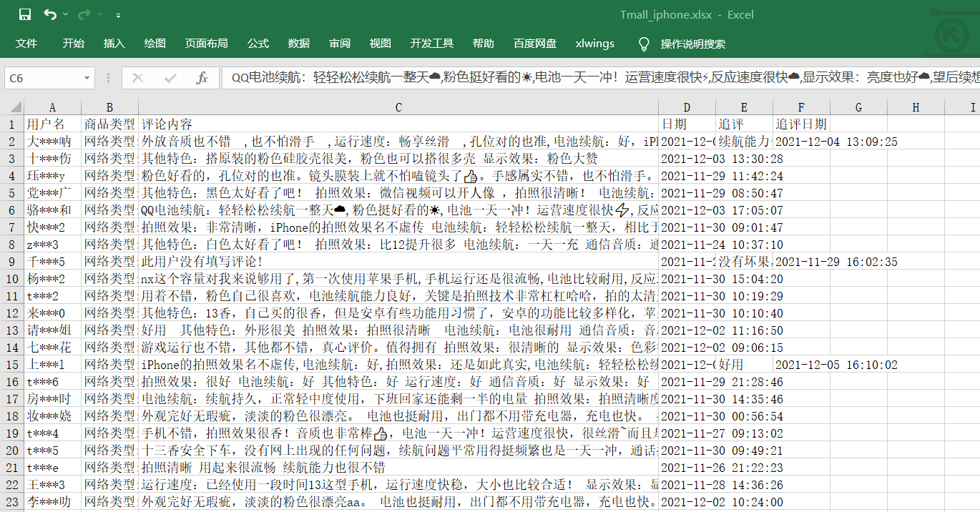
Task: Select column G header
Action: pyautogui.click(x=858, y=107)
